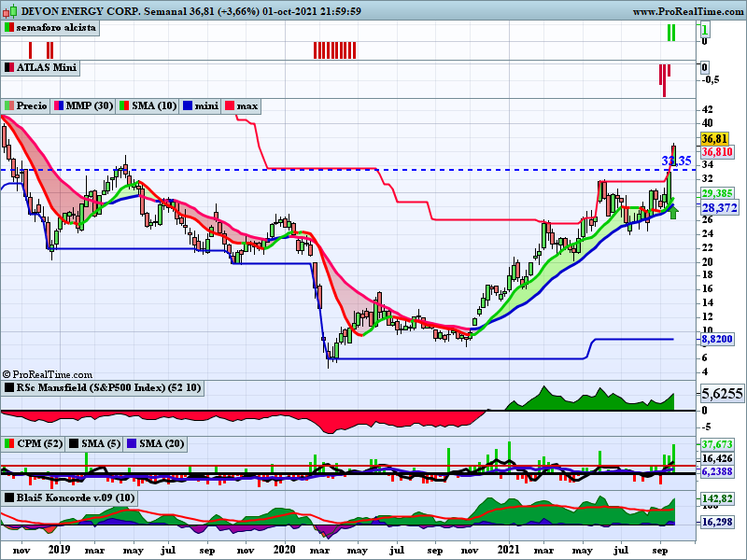Click the ATLAS Mini color icon

click(9, 67)
